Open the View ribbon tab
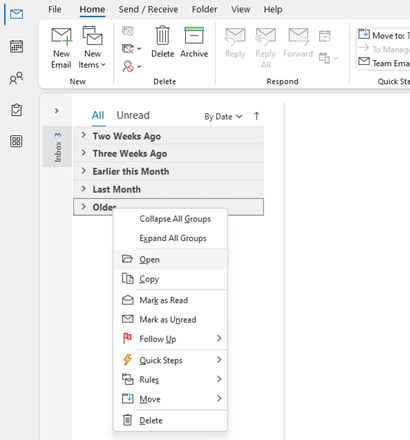The width and height of the screenshot is (410, 440). click(x=241, y=9)
